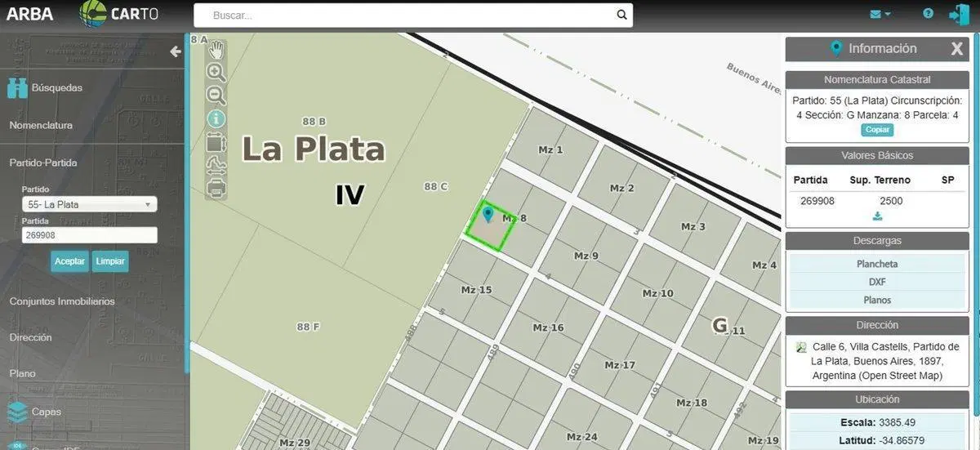Activate the information identify tool

(x=216, y=119)
